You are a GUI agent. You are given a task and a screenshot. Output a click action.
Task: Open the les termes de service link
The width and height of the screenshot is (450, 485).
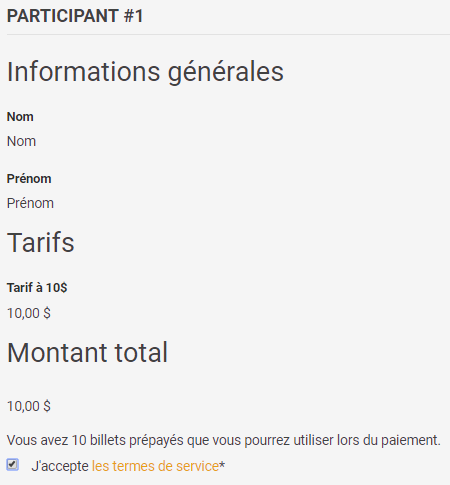point(155,466)
